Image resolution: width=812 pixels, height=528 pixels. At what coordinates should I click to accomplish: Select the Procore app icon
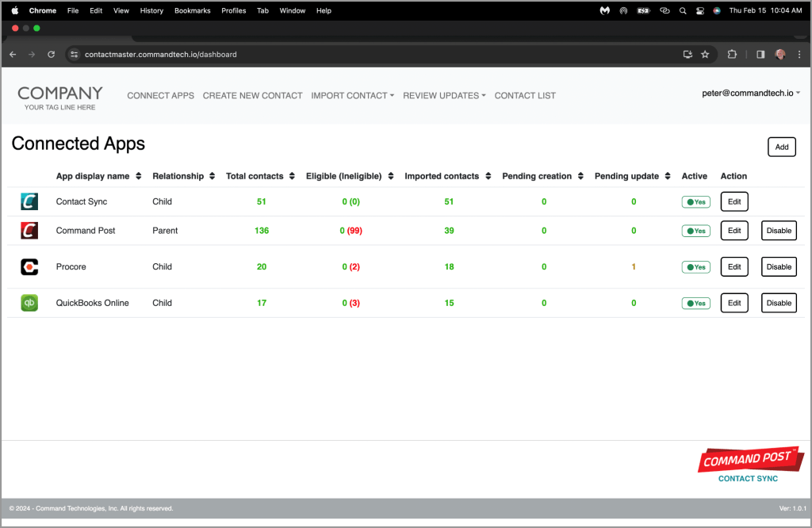29,266
